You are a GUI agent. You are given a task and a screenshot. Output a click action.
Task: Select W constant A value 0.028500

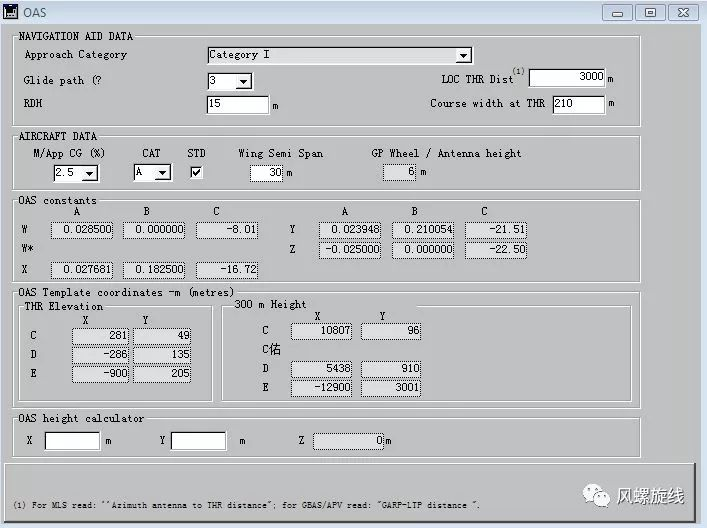click(x=82, y=230)
